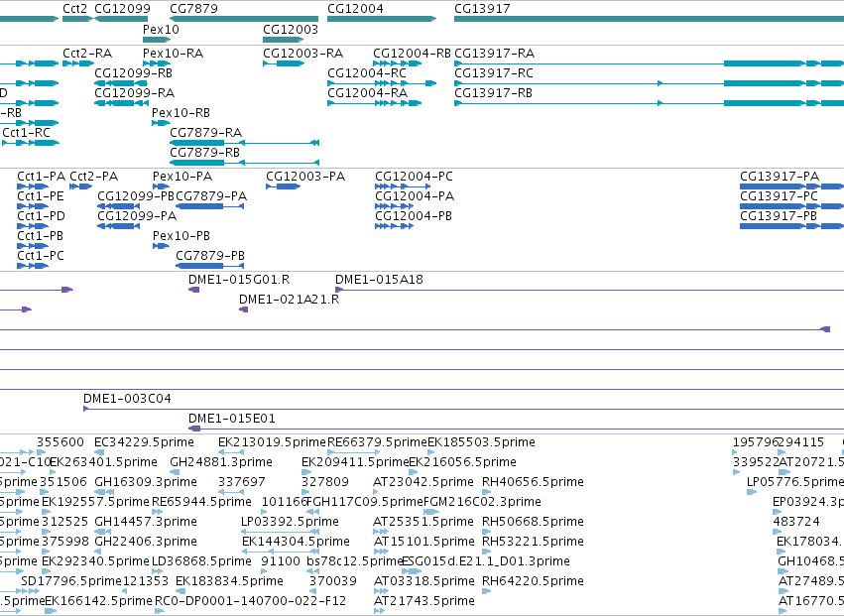Select cDNA clone DME1-015A18
The height and width of the screenshot is (616, 844).
[379, 280]
